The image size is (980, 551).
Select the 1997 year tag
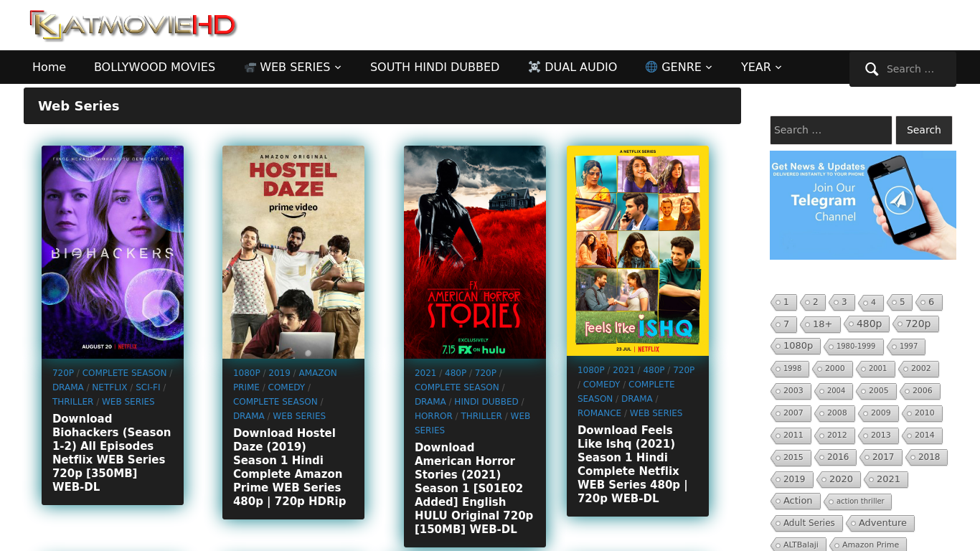coord(906,347)
